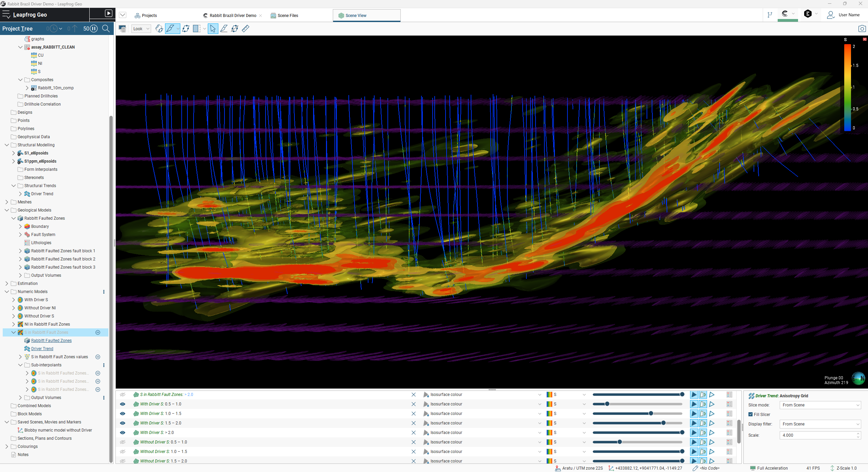Disable the Fill Slicer checkbox

(751, 414)
